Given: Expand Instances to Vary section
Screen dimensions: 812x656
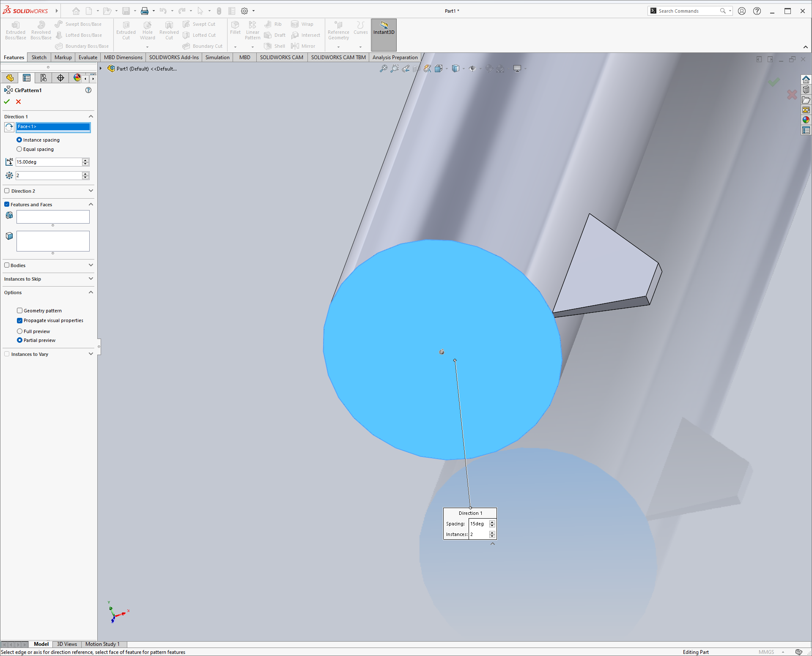Looking at the screenshot, I should (x=91, y=354).
